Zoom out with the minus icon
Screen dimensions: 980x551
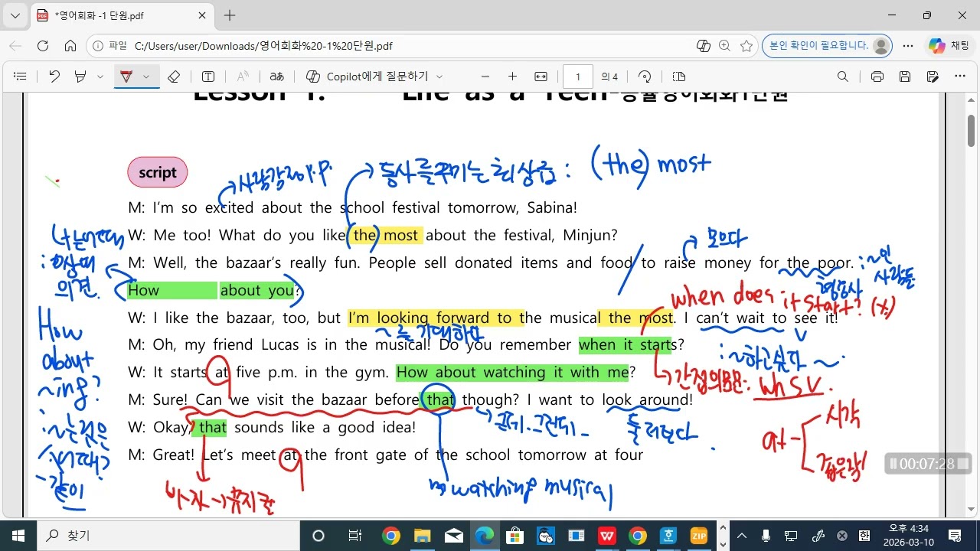click(485, 77)
